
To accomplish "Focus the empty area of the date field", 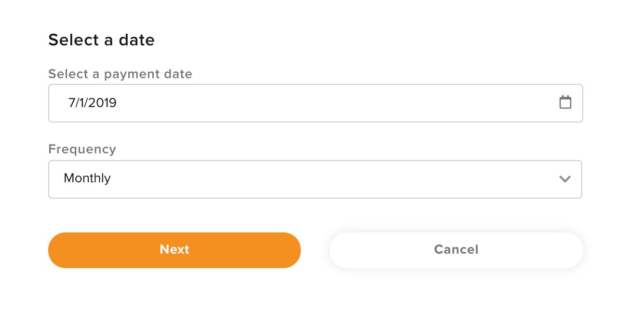I will click(x=337, y=103).
